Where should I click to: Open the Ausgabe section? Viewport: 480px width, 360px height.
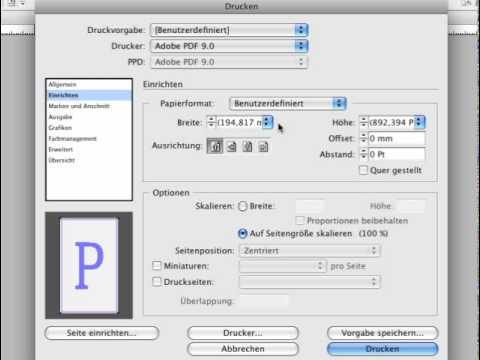(x=89, y=117)
